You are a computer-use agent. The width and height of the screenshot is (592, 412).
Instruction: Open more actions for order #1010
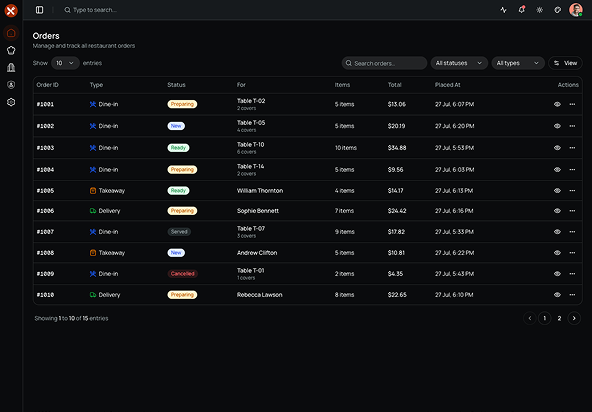tap(572, 295)
